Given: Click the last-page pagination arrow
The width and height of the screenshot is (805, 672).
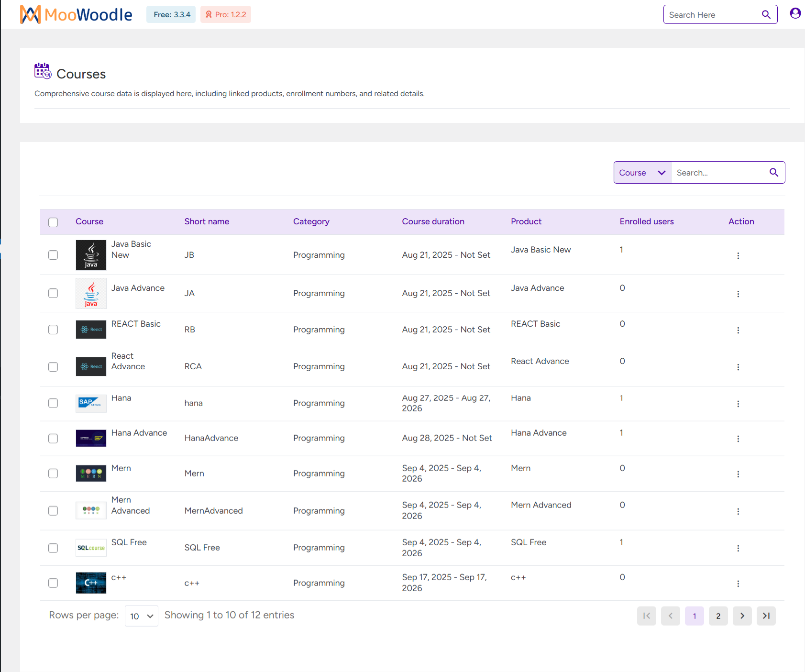Looking at the screenshot, I should click(x=766, y=616).
